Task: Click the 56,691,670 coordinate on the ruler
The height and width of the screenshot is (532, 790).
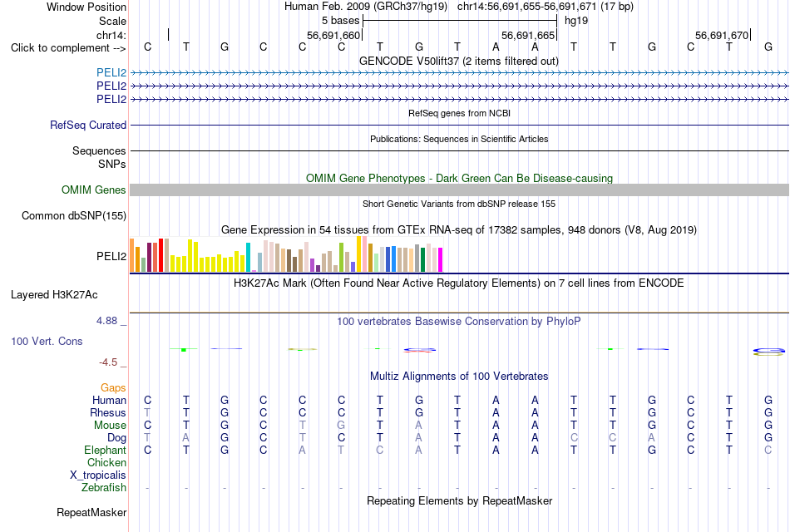Action: click(722, 35)
